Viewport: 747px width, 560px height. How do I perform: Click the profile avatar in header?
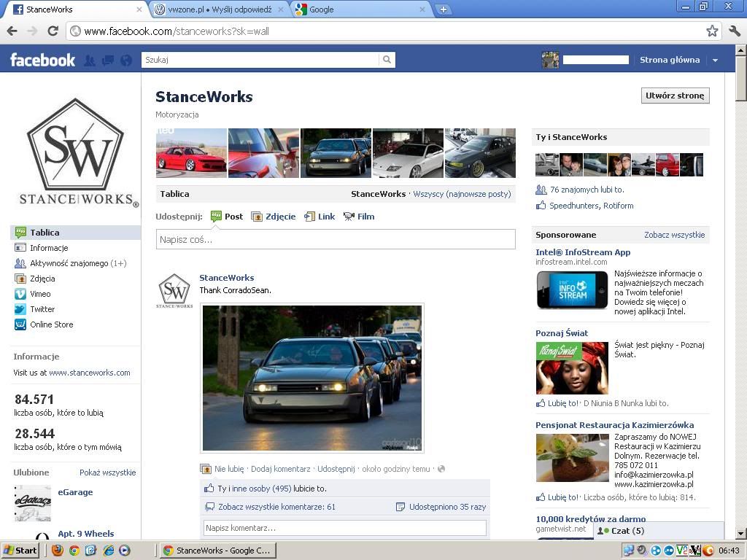[x=550, y=60]
